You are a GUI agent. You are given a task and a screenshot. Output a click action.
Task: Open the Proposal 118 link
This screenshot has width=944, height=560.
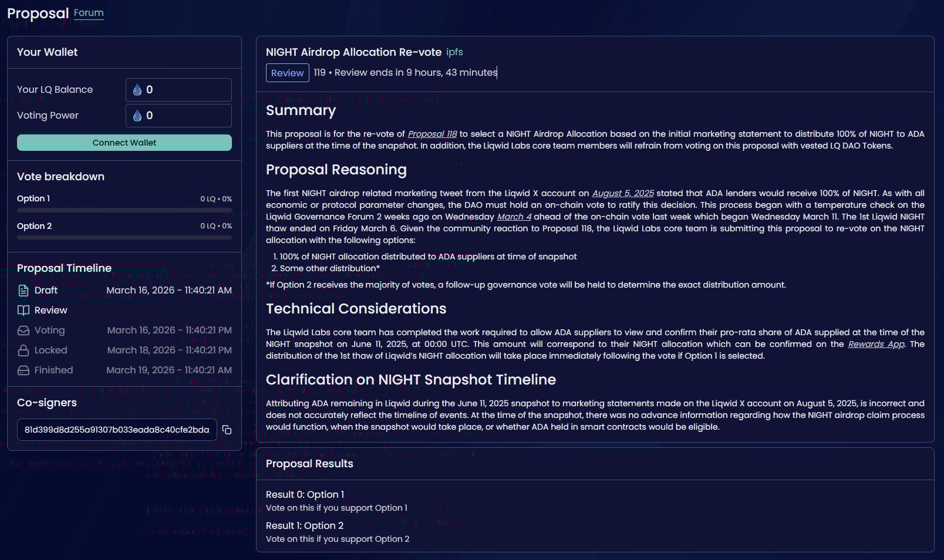pos(432,134)
